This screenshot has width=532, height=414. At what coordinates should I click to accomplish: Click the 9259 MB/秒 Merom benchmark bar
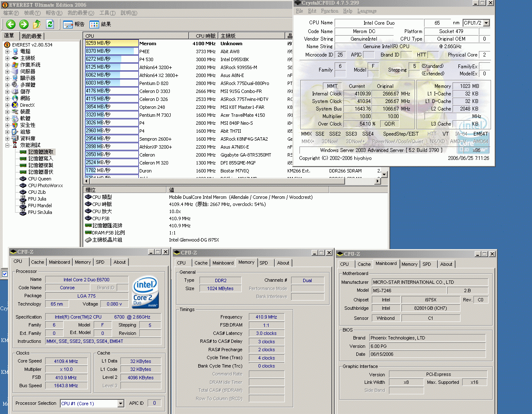click(x=112, y=43)
